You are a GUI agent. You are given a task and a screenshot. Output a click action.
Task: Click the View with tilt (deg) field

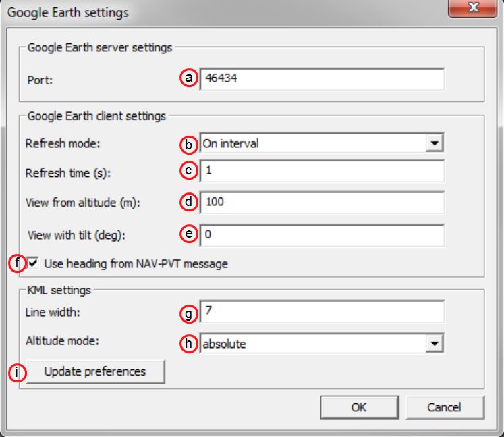[322, 235]
